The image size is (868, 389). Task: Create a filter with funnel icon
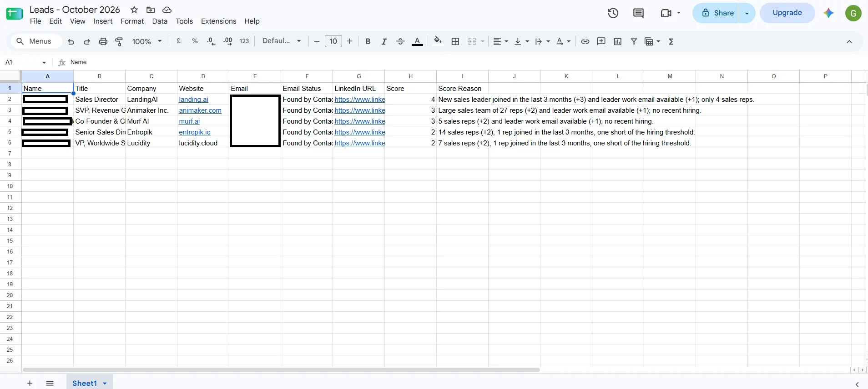coord(634,41)
